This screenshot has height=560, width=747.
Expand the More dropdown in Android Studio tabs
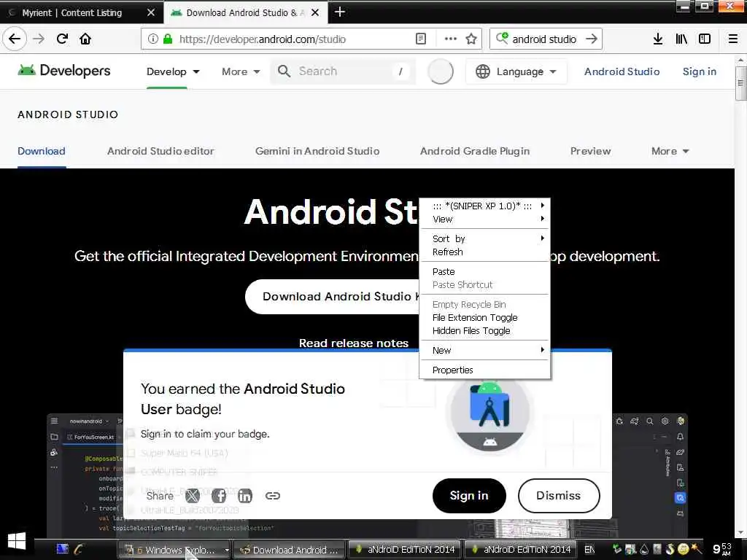coord(670,151)
